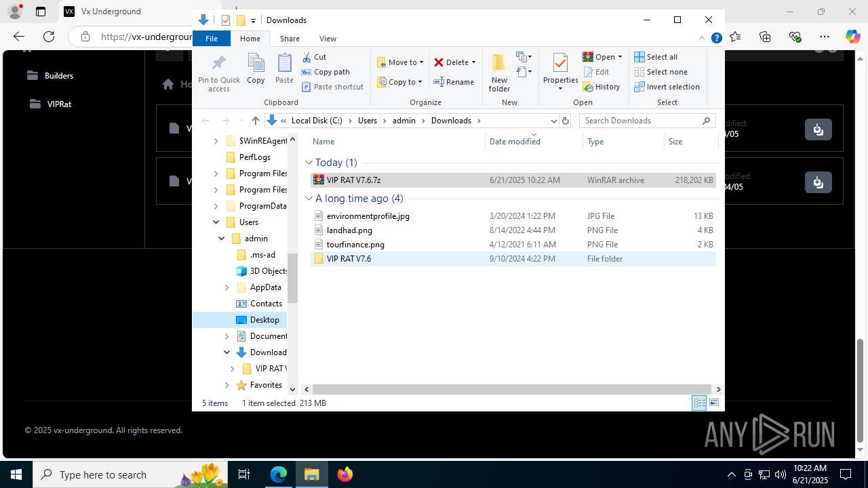The height and width of the screenshot is (488, 868).
Task: Click Invert selection in ribbon
Action: point(667,87)
